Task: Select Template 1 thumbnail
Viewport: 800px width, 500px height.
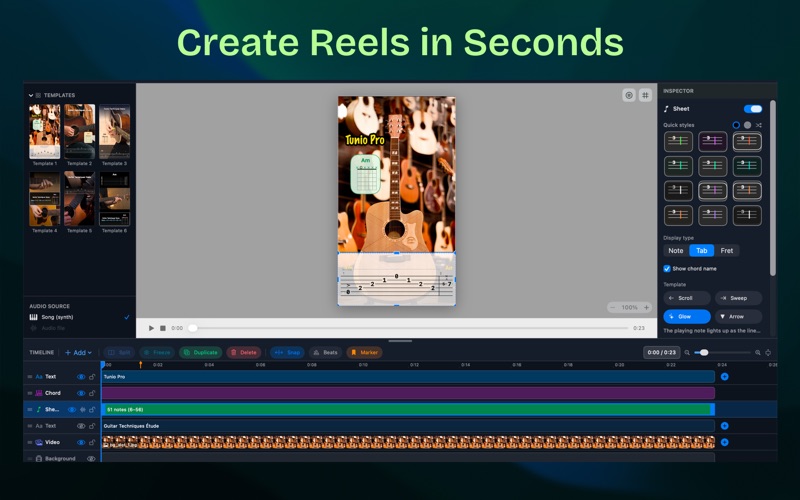Action: click(44, 132)
